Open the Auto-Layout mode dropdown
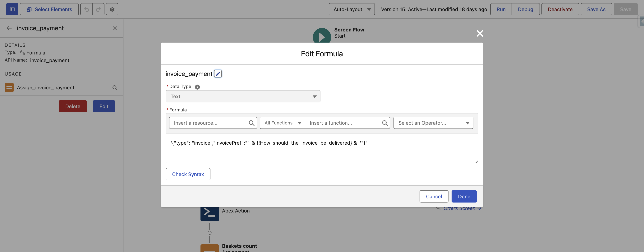Image resolution: width=644 pixels, height=252 pixels. pyautogui.click(x=351, y=9)
